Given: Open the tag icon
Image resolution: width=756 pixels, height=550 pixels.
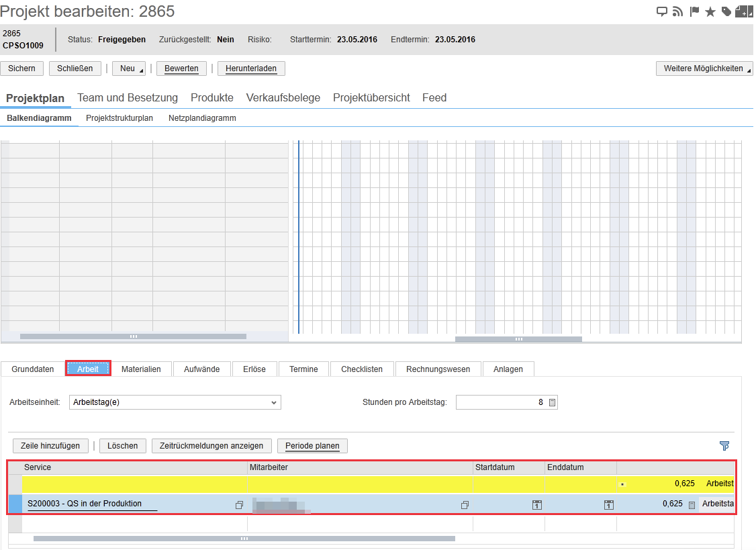Looking at the screenshot, I should point(726,11).
